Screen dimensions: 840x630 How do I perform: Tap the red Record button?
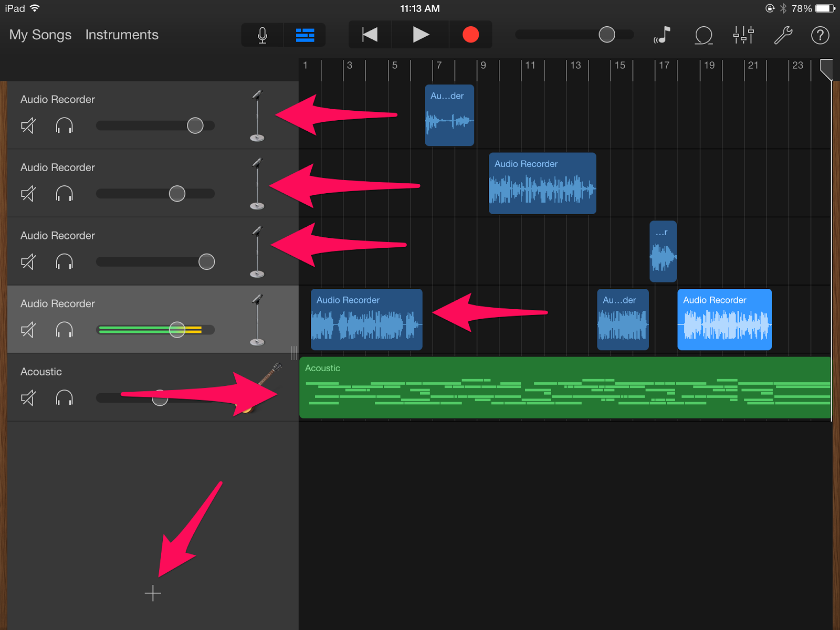click(471, 35)
